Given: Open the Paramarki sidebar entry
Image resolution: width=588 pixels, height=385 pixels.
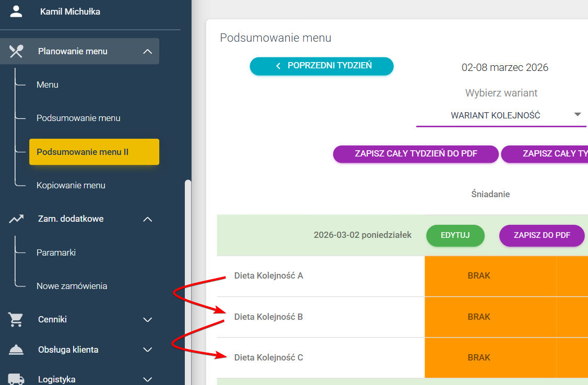Looking at the screenshot, I should click(56, 252).
